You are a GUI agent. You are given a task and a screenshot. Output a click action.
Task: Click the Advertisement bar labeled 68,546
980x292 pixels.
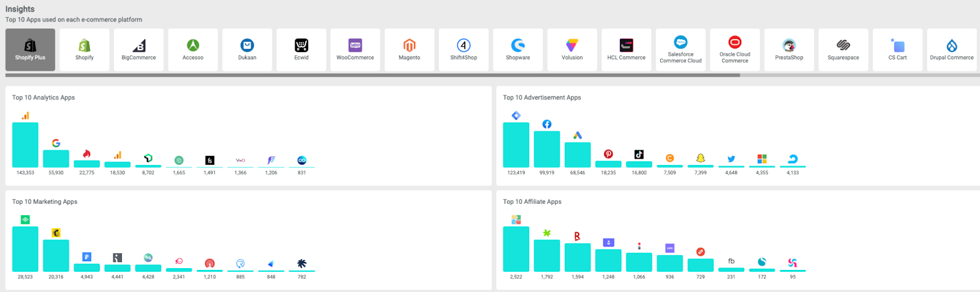[577, 155]
